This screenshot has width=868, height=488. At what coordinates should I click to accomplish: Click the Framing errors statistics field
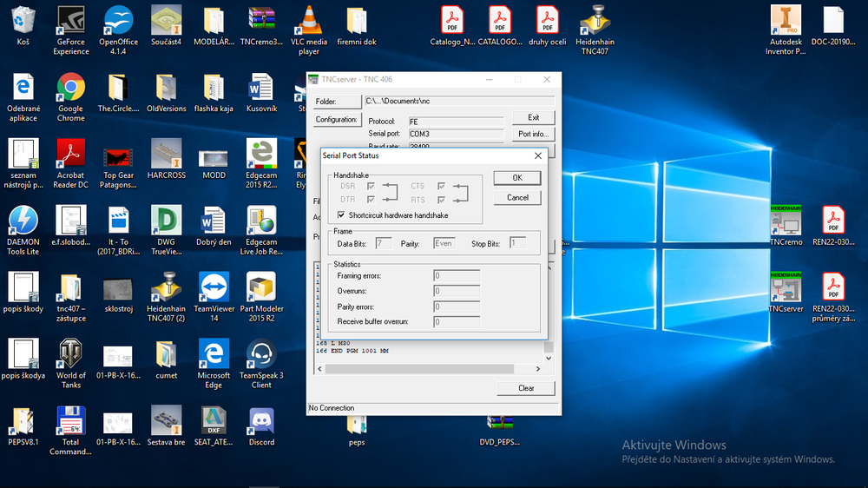point(457,276)
